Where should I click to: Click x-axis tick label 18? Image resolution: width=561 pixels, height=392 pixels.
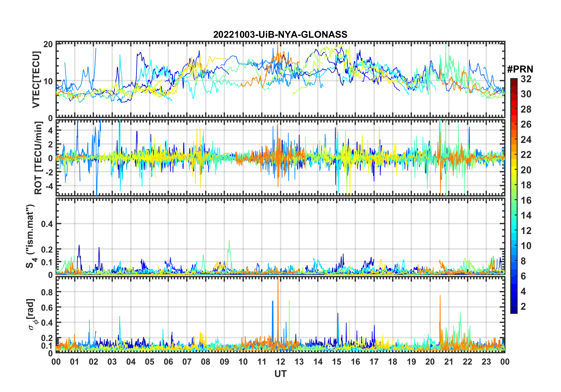pyautogui.click(x=393, y=362)
